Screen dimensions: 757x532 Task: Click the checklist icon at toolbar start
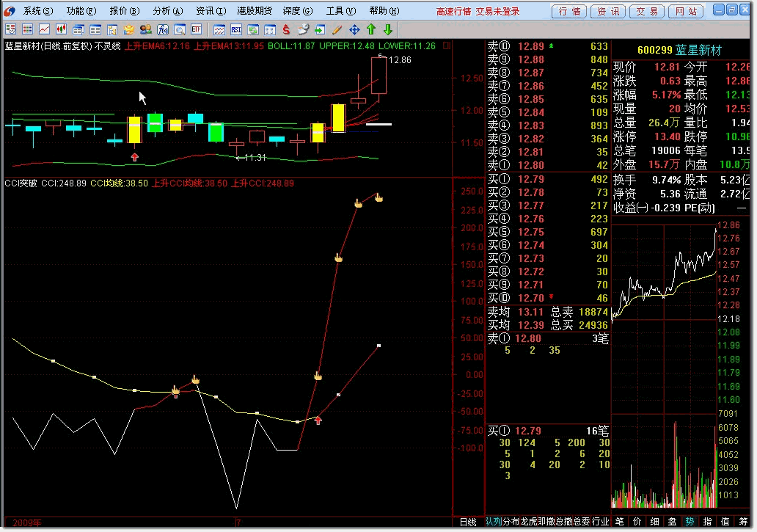pos(10,29)
